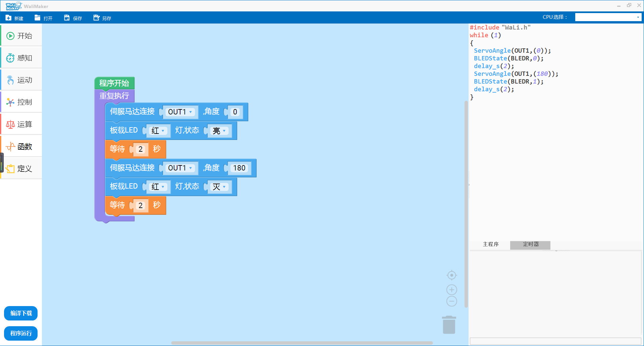Viewport: 644px width, 346px height.
Task: Zoom in the workspace with plus icon
Action: point(452,290)
